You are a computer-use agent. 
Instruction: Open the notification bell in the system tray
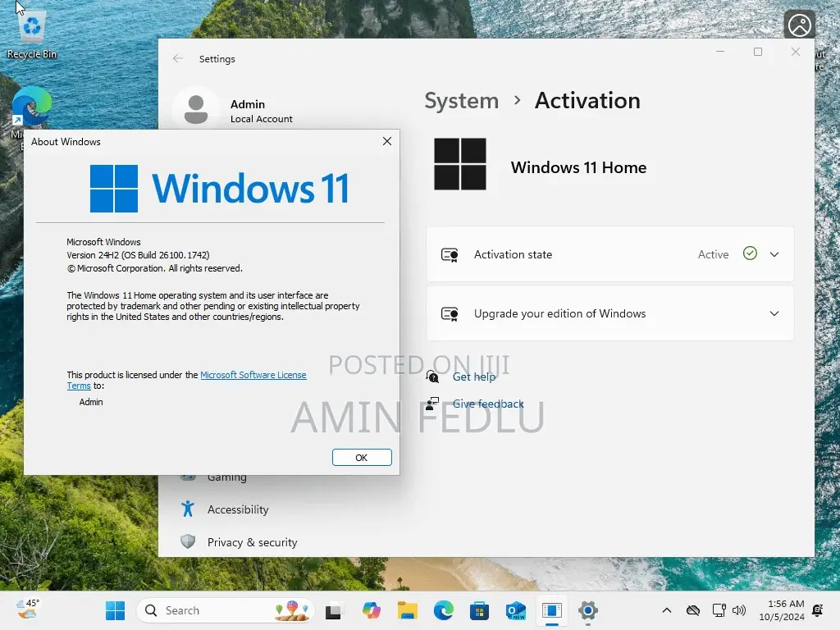[x=816, y=610]
